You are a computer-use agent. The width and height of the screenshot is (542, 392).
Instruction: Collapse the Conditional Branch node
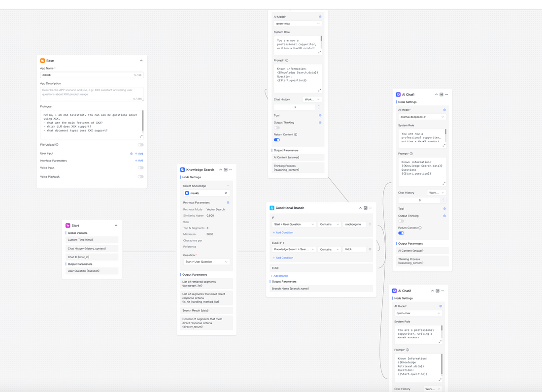point(361,208)
